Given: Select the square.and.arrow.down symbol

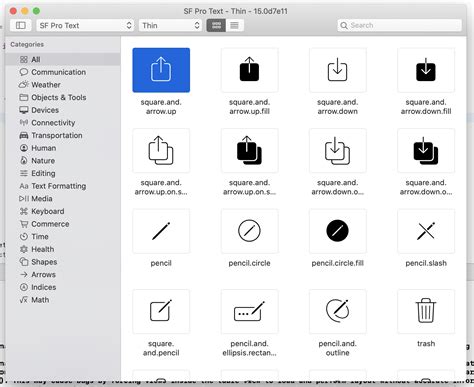Looking at the screenshot, I should [338, 70].
